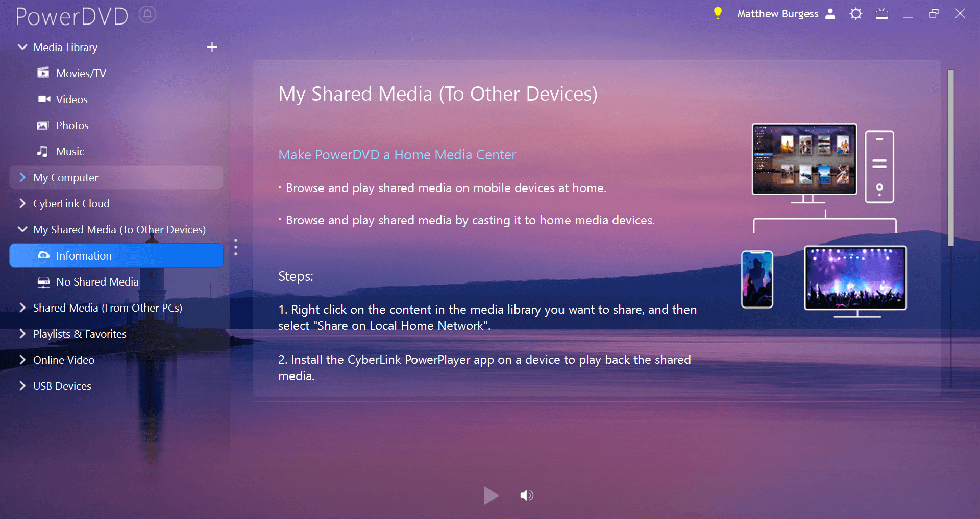Expand the USB Devices node
This screenshot has height=519, width=980.
22,386
